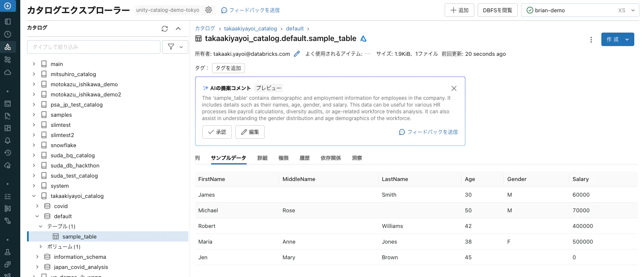The height and width of the screenshot is (277, 644).
Task: Dismiss the AI suggested comment box
Action: (x=454, y=88)
